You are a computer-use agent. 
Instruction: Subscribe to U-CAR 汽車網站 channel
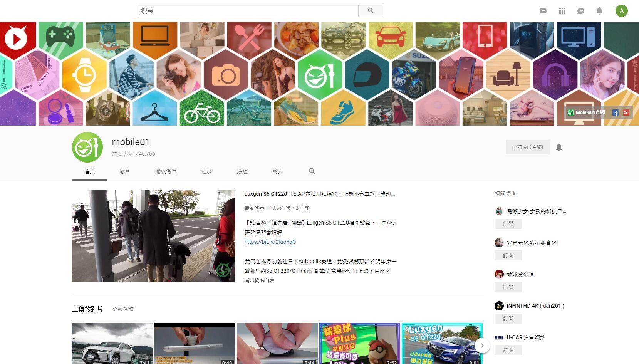[x=508, y=350]
